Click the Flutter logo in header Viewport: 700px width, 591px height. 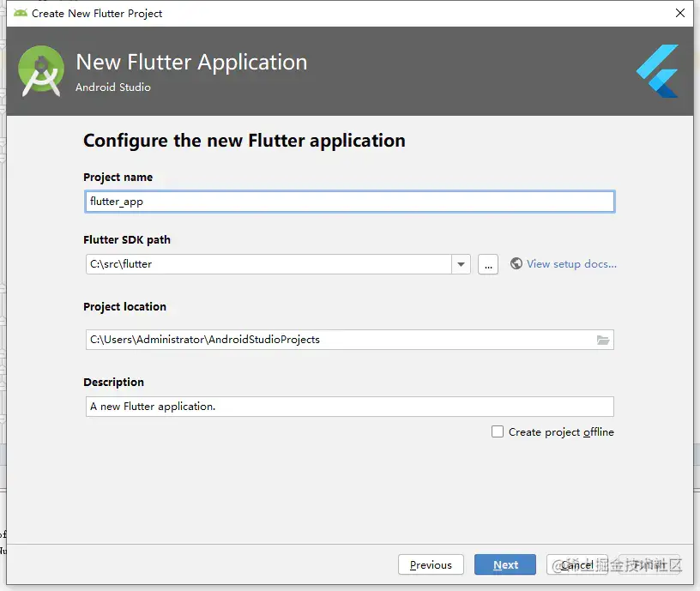point(658,71)
